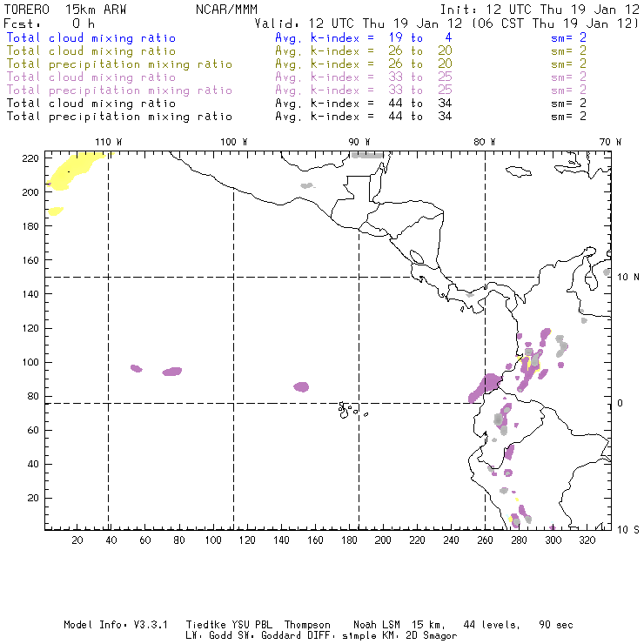The height and width of the screenshot is (644, 644).
Task: Click the "70 W" longitude label
Action: [610, 142]
